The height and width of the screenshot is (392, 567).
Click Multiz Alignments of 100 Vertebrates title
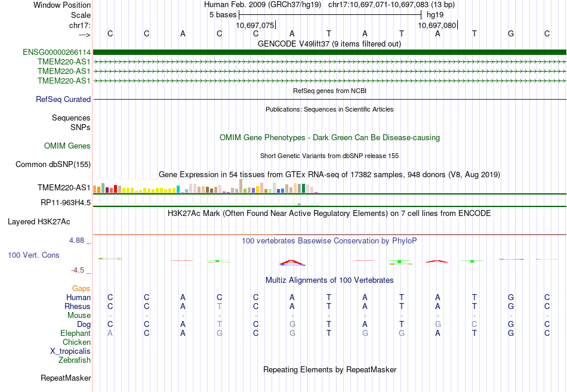[329, 280]
